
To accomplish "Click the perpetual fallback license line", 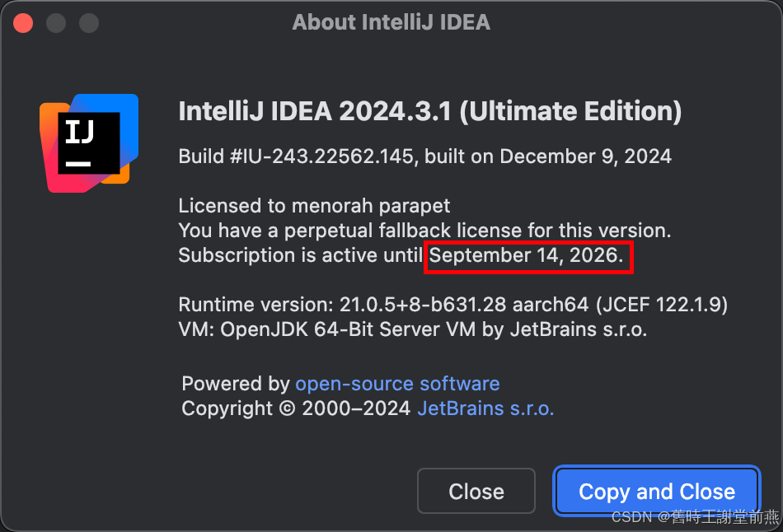I will click(424, 231).
